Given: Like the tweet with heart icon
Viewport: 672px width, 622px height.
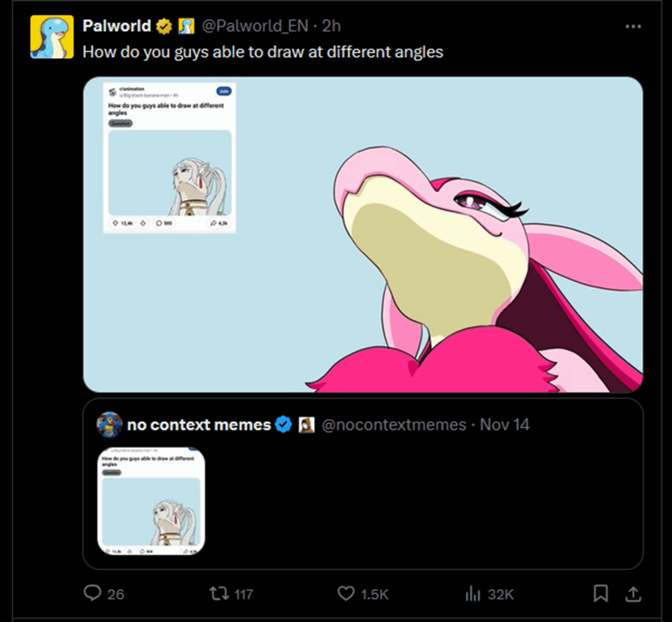Looking at the screenshot, I should [346, 594].
